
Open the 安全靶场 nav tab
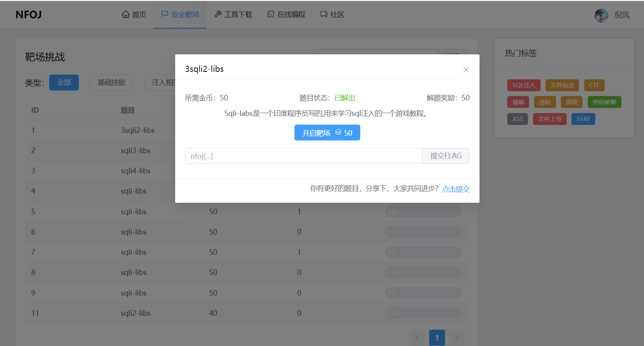(x=180, y=15)
